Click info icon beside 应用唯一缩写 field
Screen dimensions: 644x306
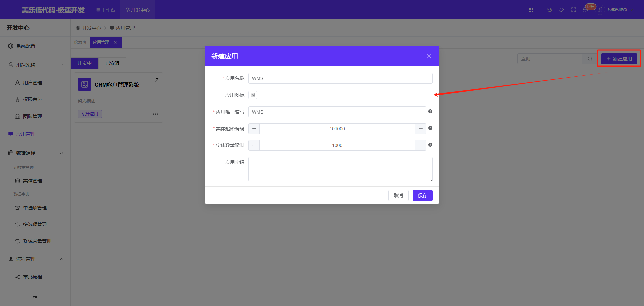click(x=430, y=111)
